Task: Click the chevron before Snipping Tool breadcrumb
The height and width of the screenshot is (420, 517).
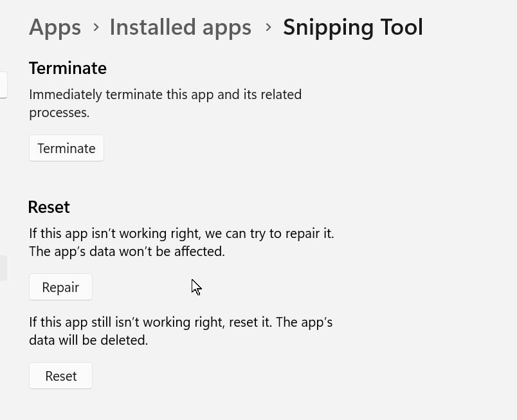Action: pyautogui.click(x=268, y=27)
